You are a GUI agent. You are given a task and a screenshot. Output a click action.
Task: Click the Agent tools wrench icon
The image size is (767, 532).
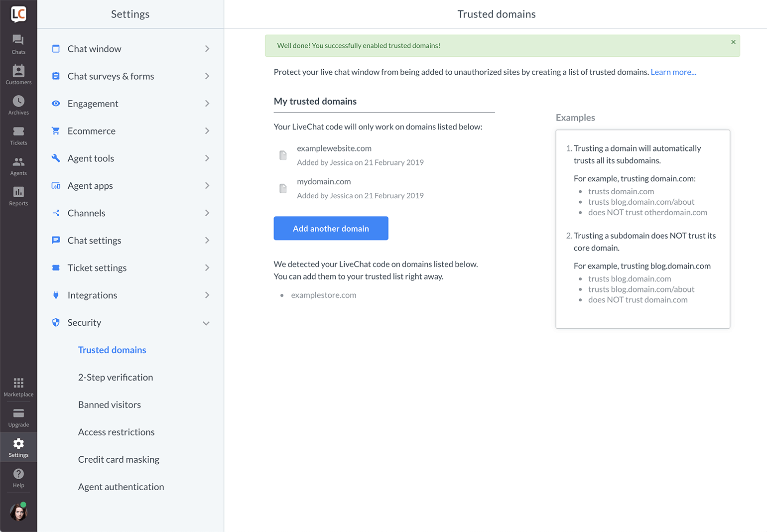(56, 158)
